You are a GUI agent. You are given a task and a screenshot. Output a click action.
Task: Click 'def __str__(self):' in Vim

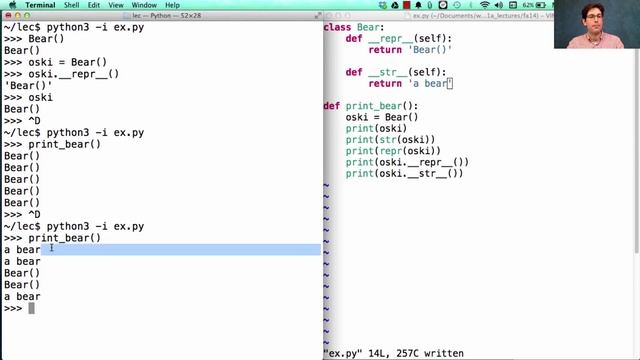pyautogui.click(x=396, y=72)
